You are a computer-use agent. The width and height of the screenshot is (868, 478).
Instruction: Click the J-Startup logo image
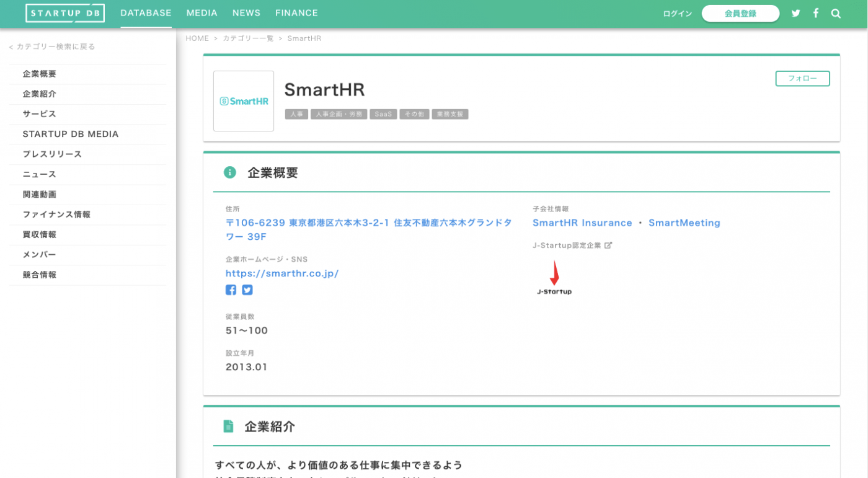pyautogui.click(x=554, y=277)
